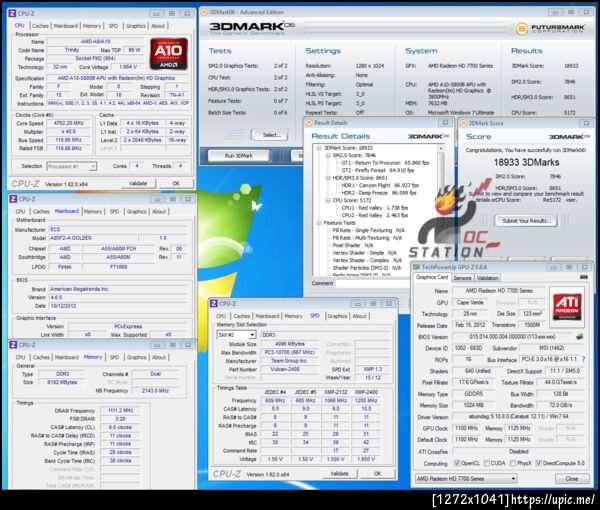Enable the CUDA checkbox in GPU-Z
This screenshot has height=510, width=600.
pos(487,463)
